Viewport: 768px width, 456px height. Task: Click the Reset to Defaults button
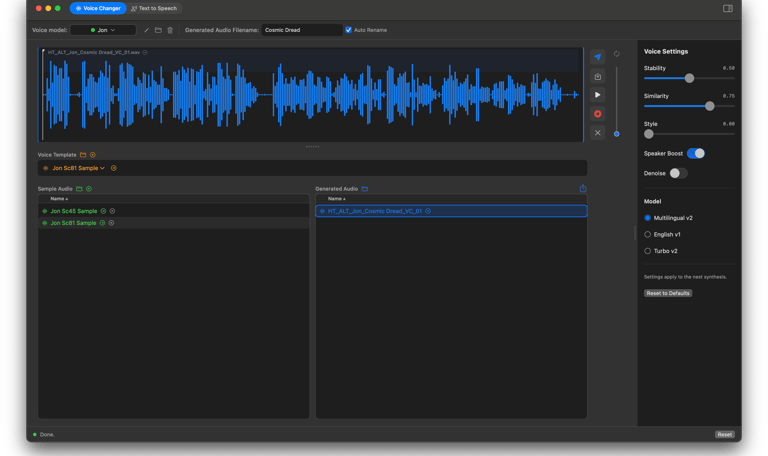pyautogui.click(x=668, y=293)
